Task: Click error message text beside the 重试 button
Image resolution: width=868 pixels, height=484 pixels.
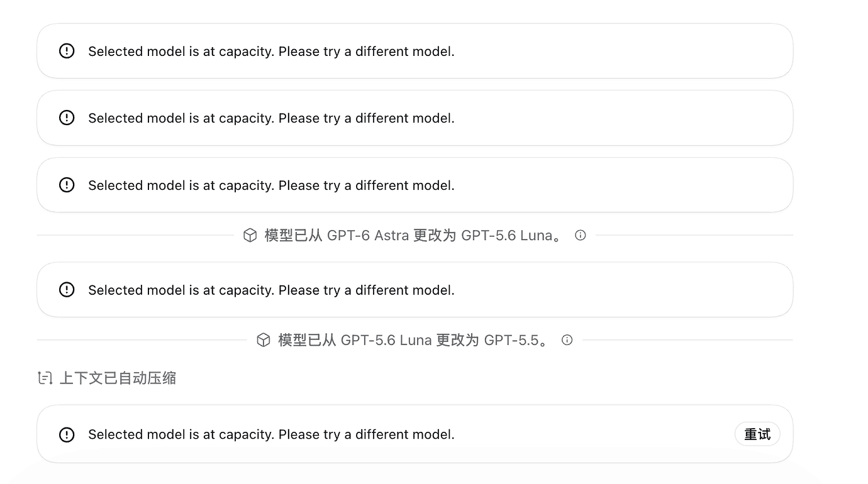Action: tap(271, 434)
